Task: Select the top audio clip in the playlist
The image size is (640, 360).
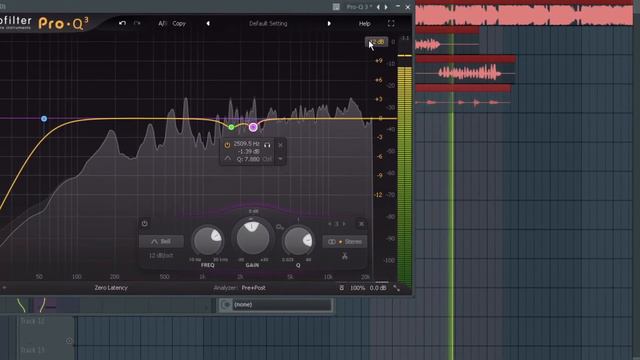Action: click(x=524, y=13)
